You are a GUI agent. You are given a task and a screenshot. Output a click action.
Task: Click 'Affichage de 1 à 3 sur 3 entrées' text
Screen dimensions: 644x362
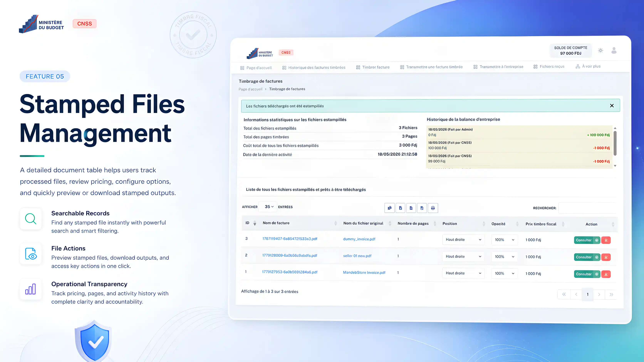[x=269, y=291]
